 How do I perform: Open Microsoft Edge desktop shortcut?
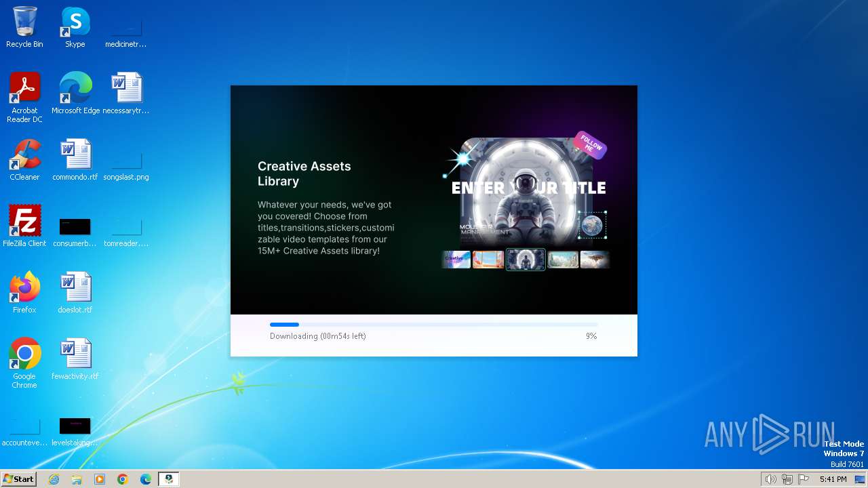tap(75, 94)
